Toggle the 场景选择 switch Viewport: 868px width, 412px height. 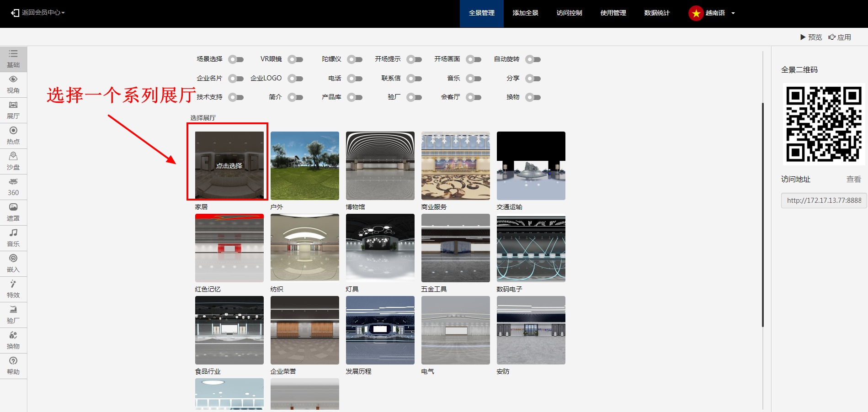pyautogui.click(x=236, y=59)
